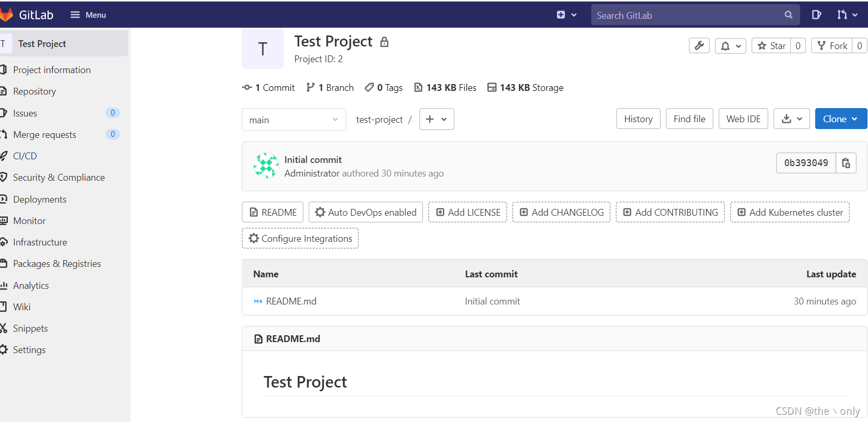
Task: Click the History button
Action: pyautogui.click(x=638, y=119)
